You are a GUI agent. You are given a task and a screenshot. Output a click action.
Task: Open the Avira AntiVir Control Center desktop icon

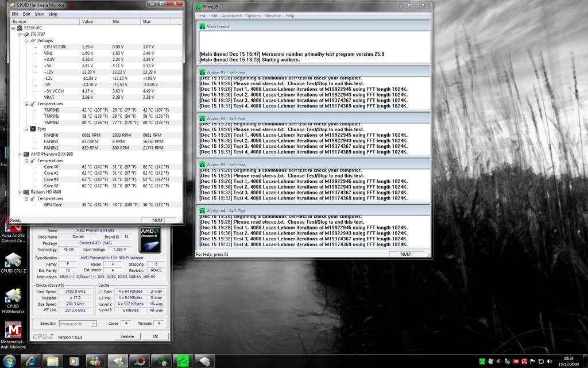coord(13,233)
